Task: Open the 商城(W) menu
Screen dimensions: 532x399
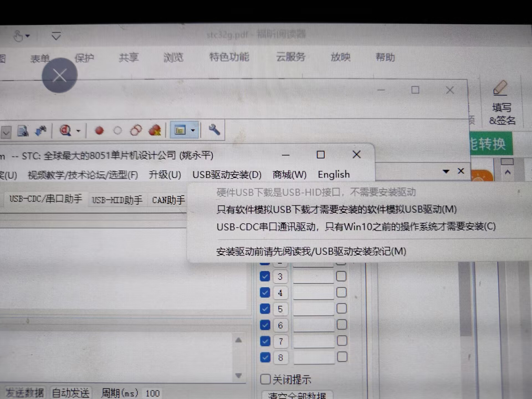Action: point(290,175)
